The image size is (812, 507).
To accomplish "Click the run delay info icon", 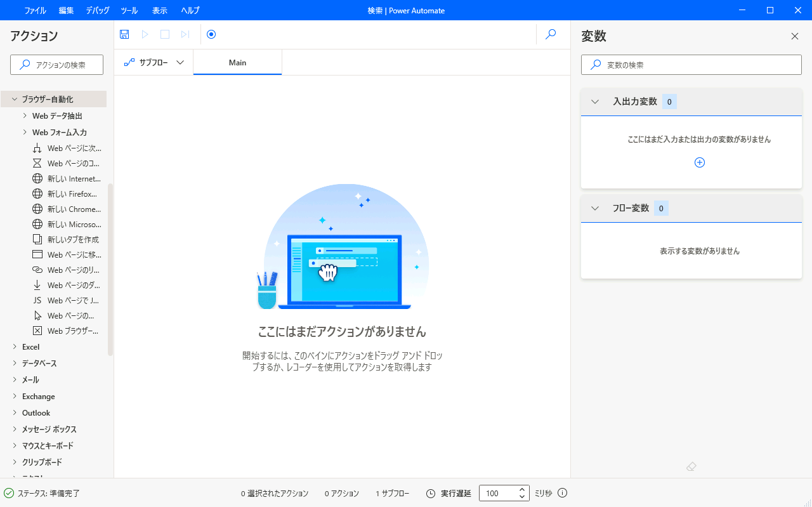I will pyautogui.click(x=562, y=493).
